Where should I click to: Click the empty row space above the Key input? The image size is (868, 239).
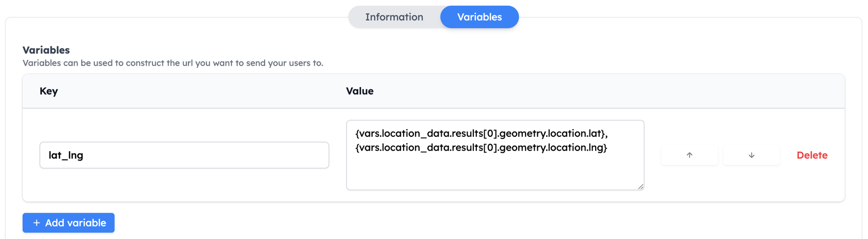pos(184,125)
